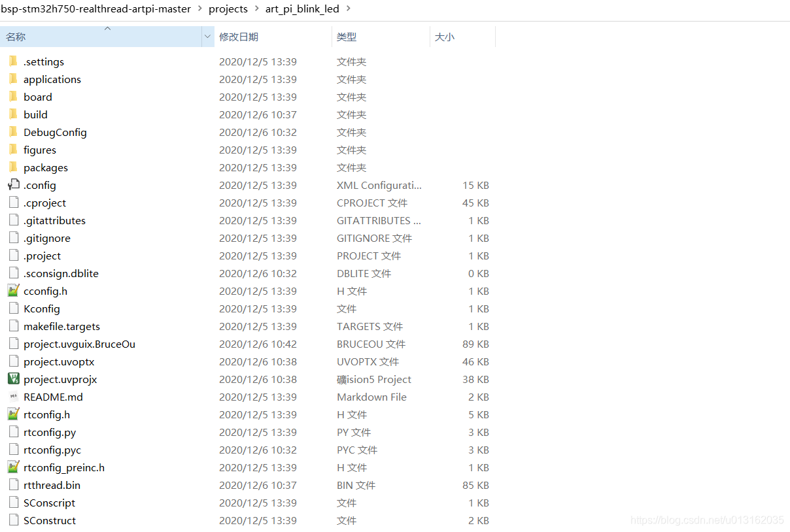Select the build folder icon
The width and height of the screenshot is (790, 532).
click(13, 114)
